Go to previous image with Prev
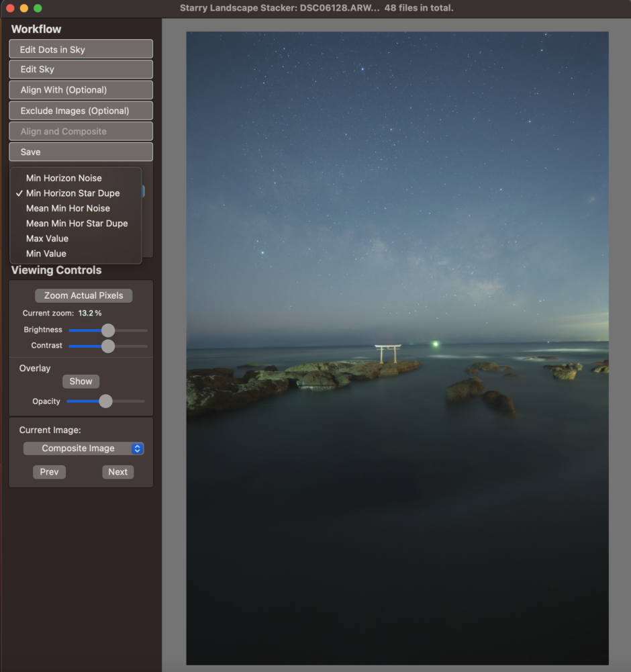 click(49, 471)
